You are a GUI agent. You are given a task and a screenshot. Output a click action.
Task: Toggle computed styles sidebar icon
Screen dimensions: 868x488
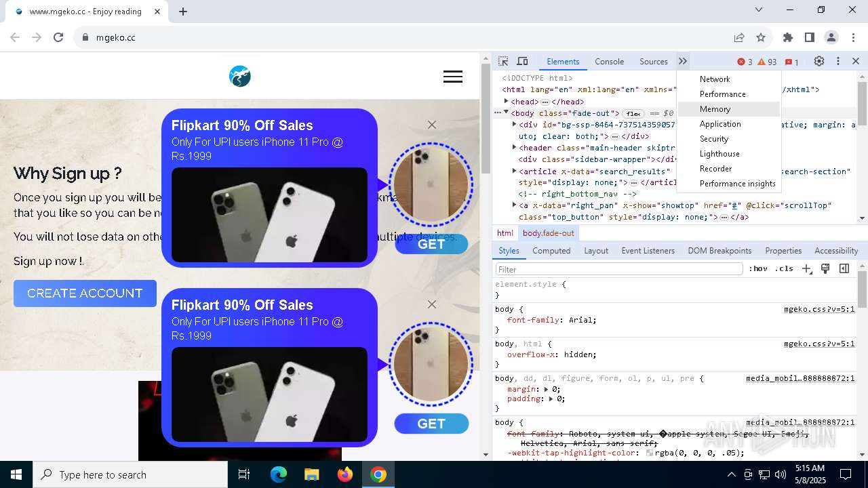coord(844,269)
